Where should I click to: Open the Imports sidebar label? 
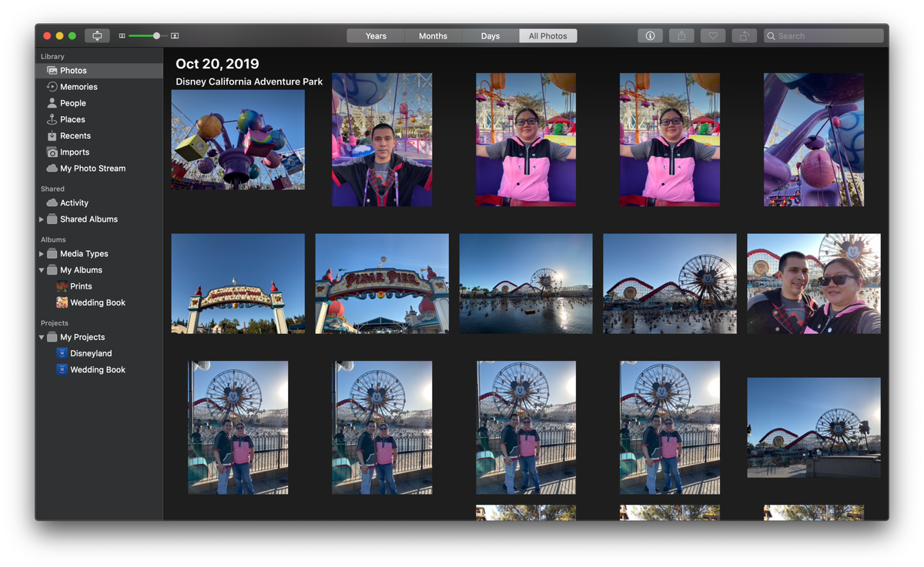click(75, 152)
